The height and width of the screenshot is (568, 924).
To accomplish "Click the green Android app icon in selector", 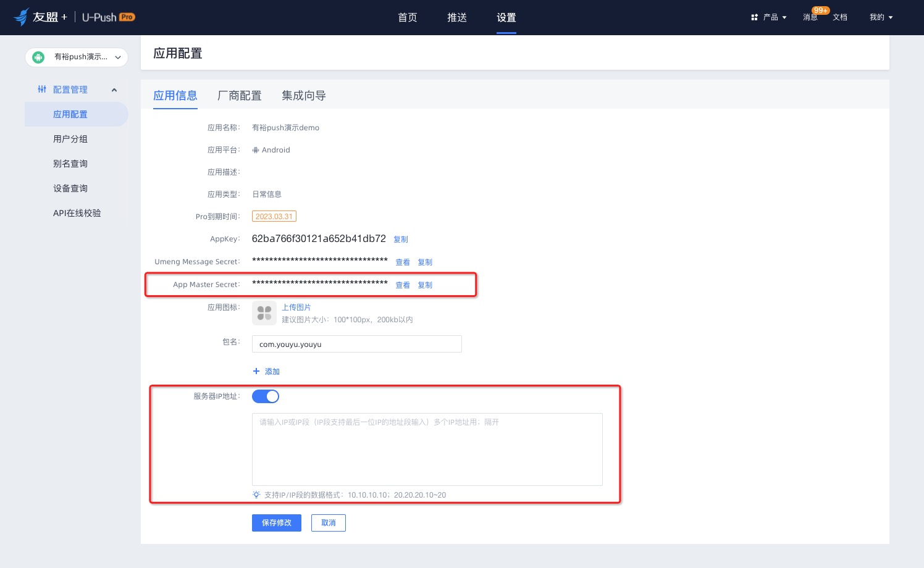I will pos(38,57).
